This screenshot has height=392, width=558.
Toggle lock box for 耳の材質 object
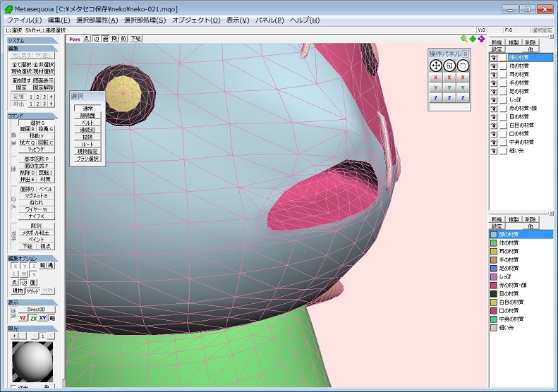[x=504, y=74]
